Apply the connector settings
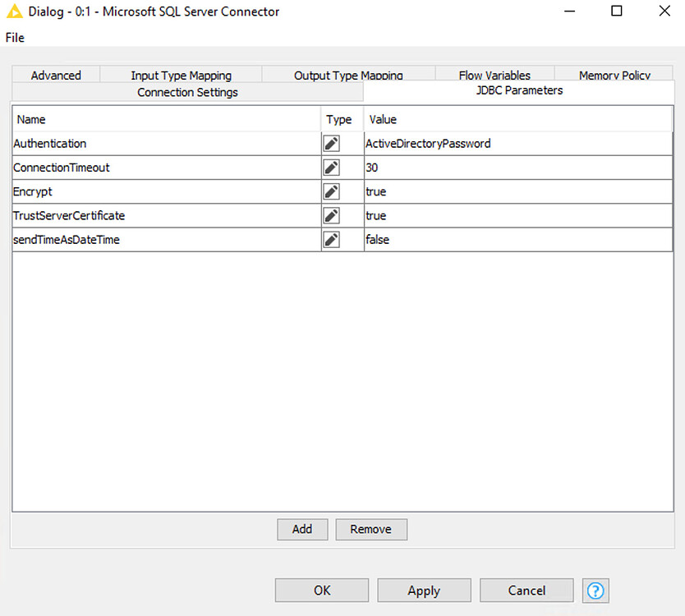 click(x=424, y=590)
